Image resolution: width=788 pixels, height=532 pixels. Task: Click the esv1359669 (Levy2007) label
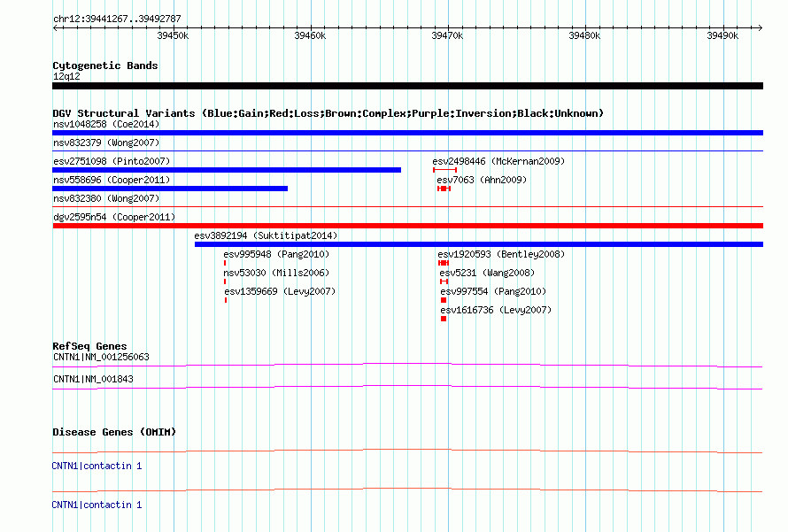coord(280,291)
